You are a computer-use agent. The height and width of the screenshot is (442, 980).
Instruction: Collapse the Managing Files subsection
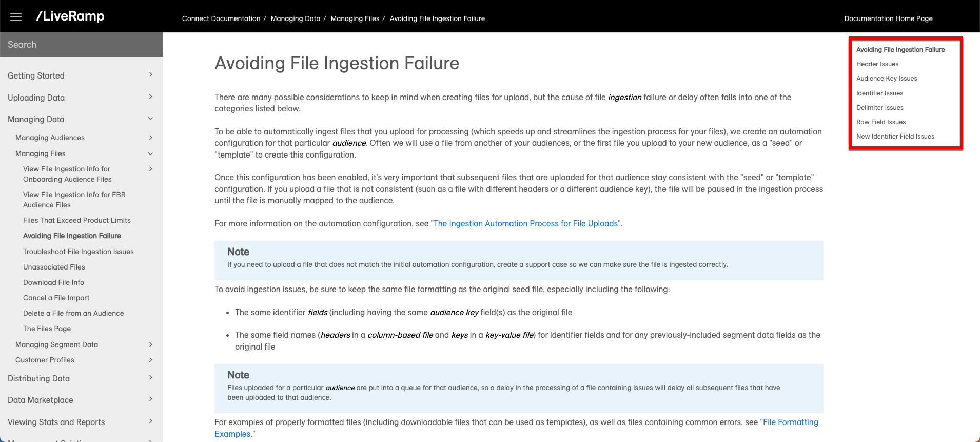[x=150, y=153]
